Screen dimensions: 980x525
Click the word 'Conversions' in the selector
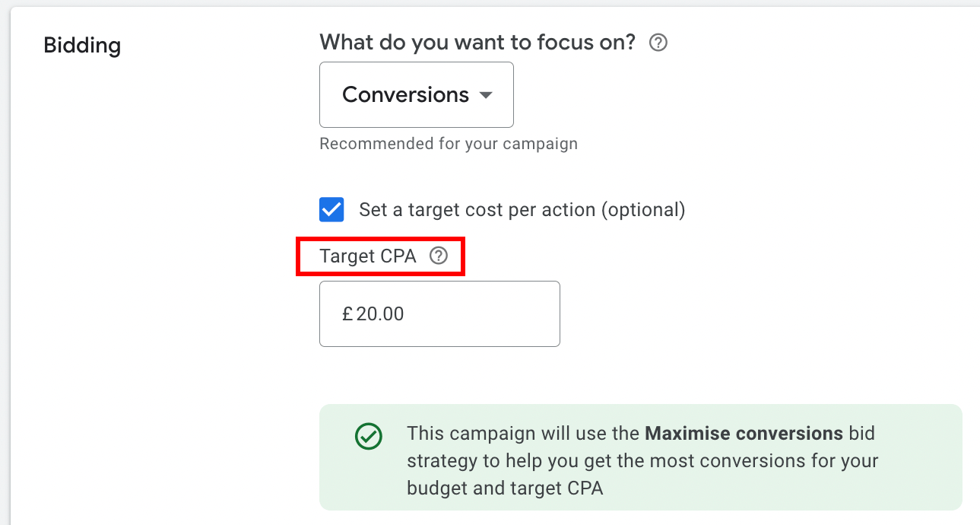tap(405, 95)
